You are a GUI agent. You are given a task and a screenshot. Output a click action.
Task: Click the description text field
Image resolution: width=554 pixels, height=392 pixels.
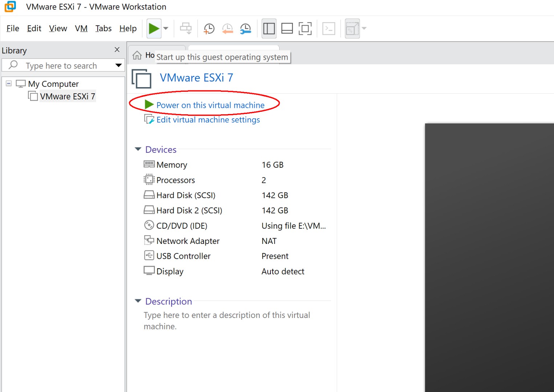[x=227, y=321]
